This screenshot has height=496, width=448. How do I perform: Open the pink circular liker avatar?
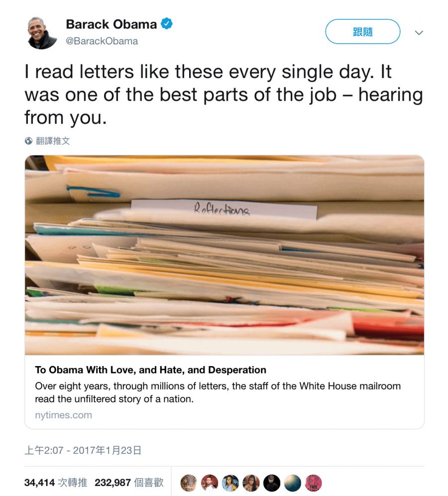pos(313,483)
